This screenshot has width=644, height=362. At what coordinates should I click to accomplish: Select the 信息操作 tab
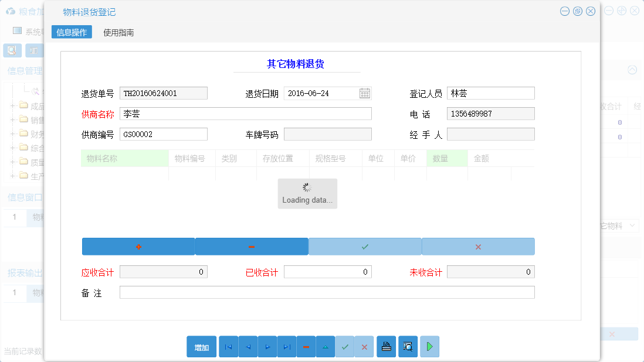tap(70, 32)
